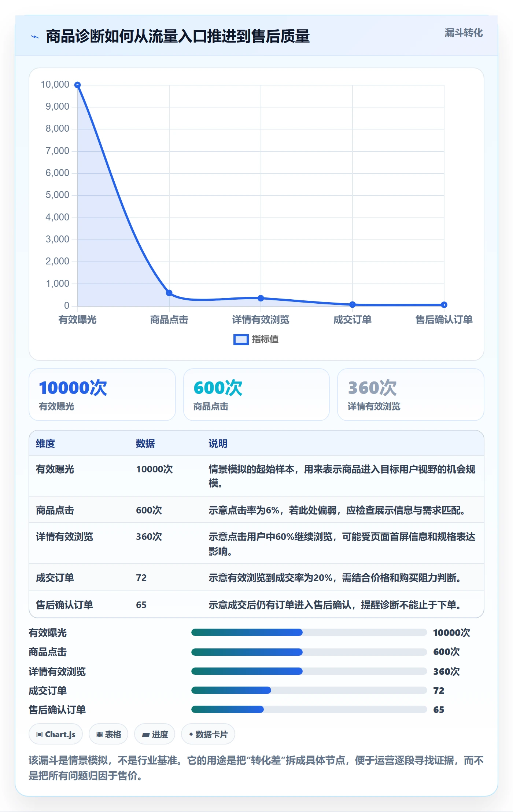The width and height of the screenshot is (513, 812).
Task: Click the 详情有效浏览 progress bar
Action: click(309, 671)
